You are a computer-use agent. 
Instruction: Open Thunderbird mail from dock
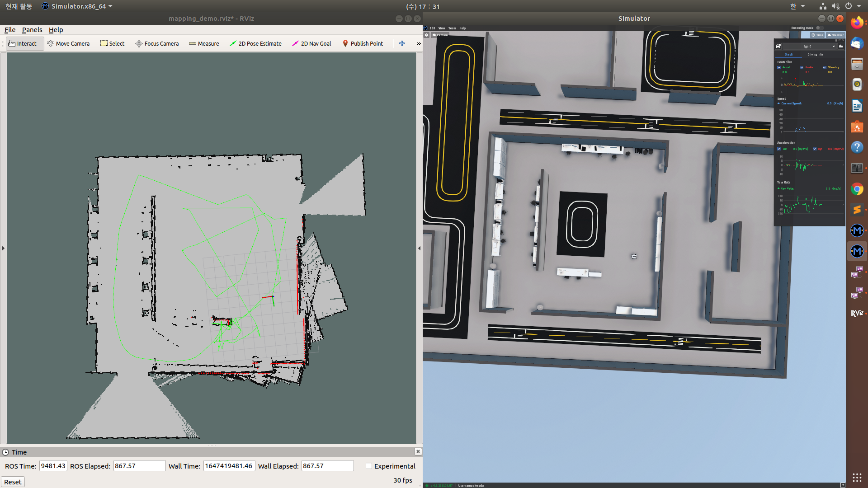click(x=857, y=43)
